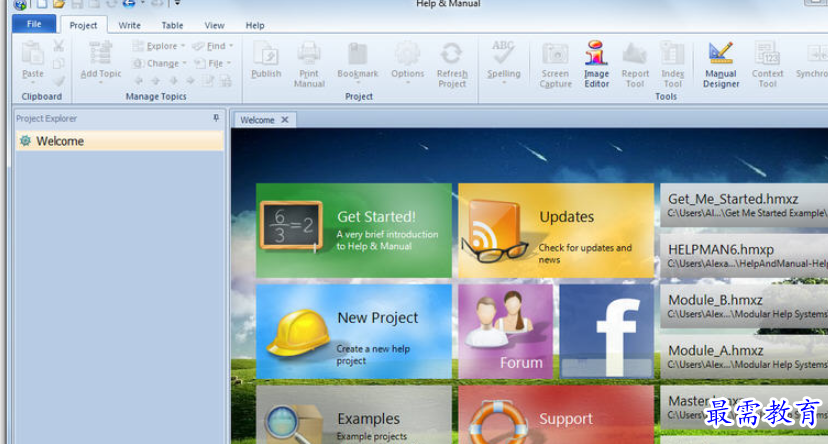Open recent project HELPMAN6.hmxp
The width and height of the screenshot is (828, 444).
(744, 256)
